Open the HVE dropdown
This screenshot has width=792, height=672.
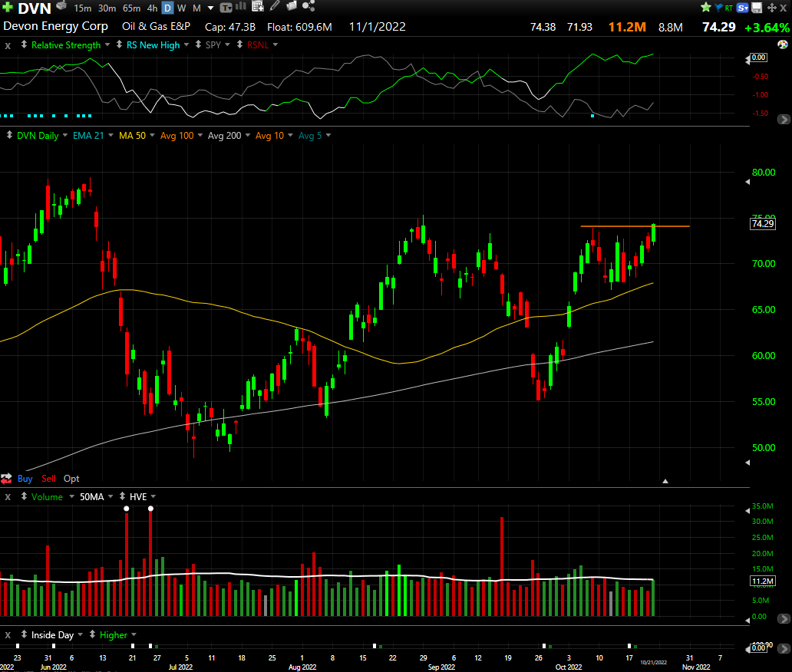(x=153, y=497)
